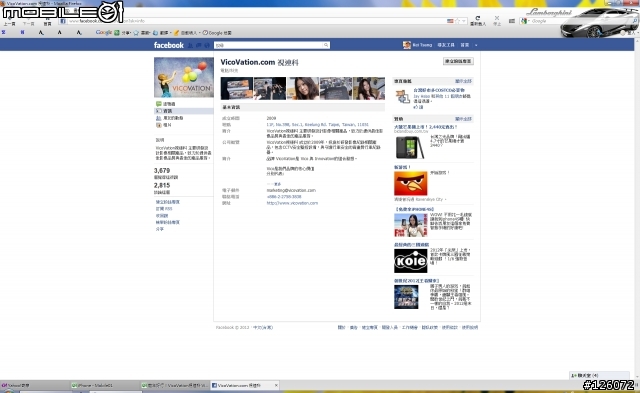Open the fifth photo thumbnail in strip
Image resolution: width=640 pixels, height=393 pixels.
click(369, 88)
